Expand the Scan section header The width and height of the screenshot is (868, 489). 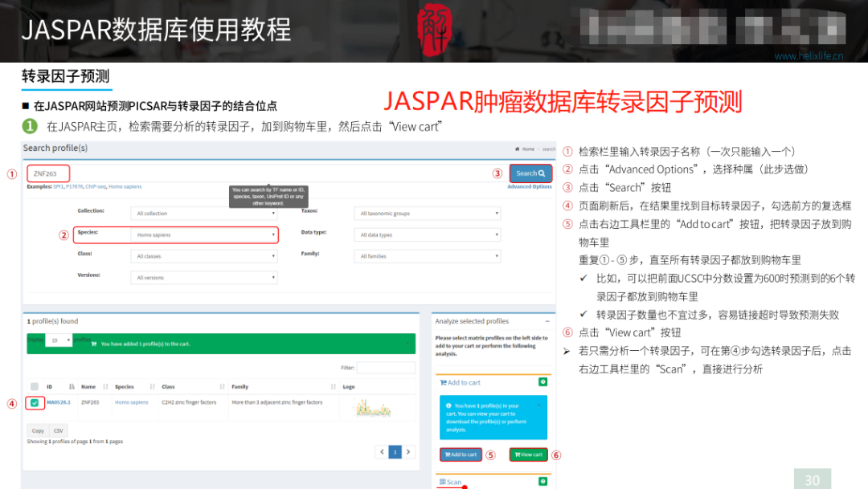(x=451, y=483)
